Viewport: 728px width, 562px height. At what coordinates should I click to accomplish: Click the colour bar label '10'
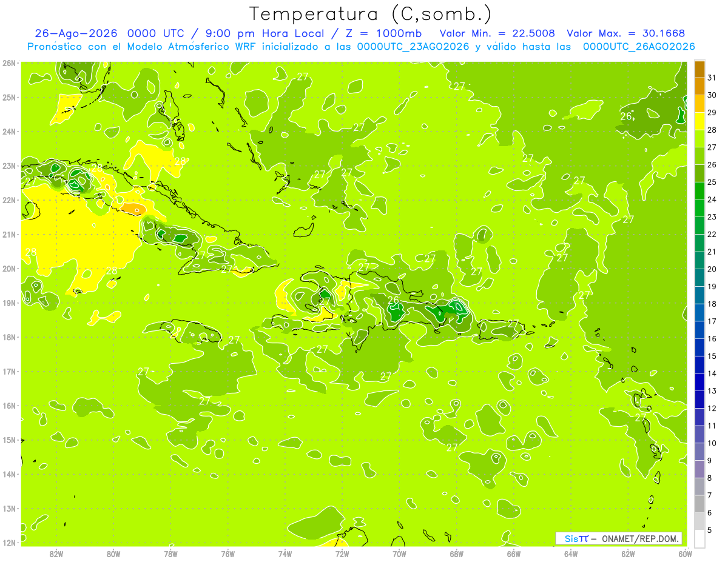712,443
